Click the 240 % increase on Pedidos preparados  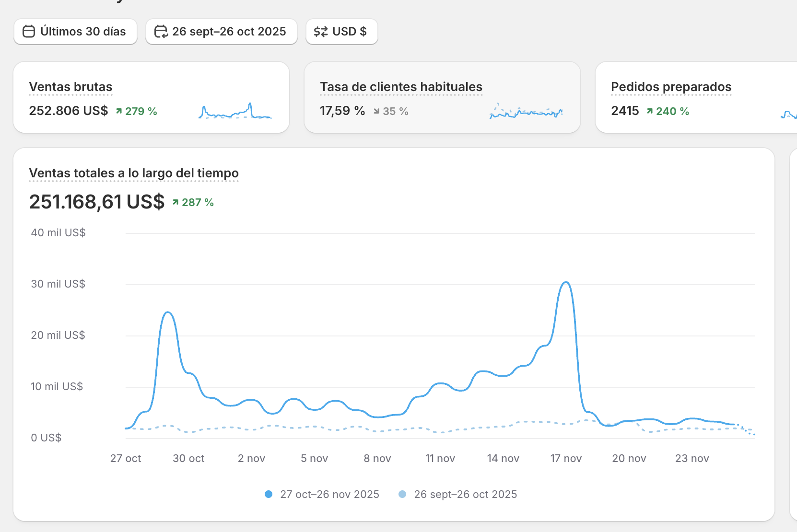click(x=668, y=111)
